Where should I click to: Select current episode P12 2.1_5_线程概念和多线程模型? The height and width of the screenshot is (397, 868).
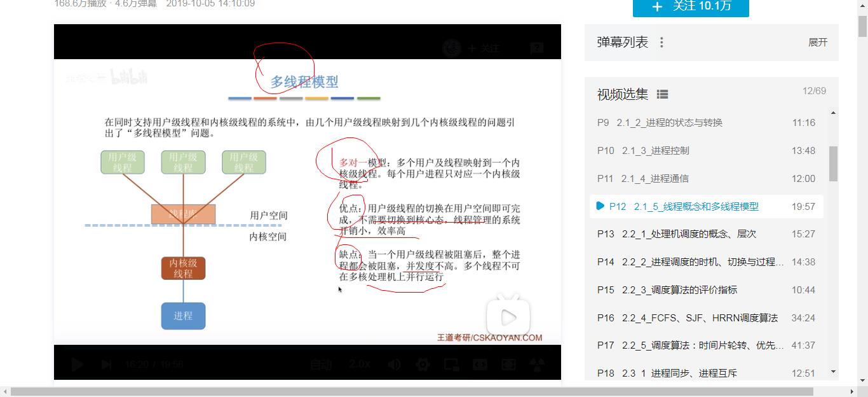[x=707, y=206]
